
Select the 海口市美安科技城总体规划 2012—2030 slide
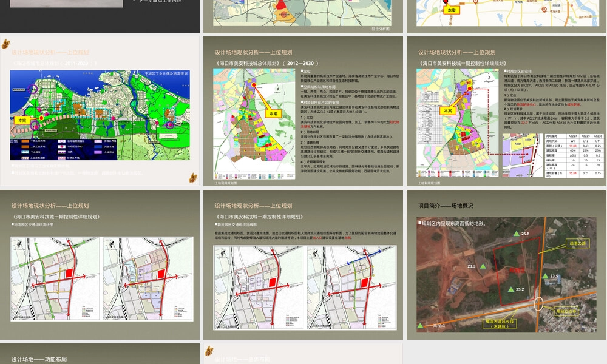[303, 112]
